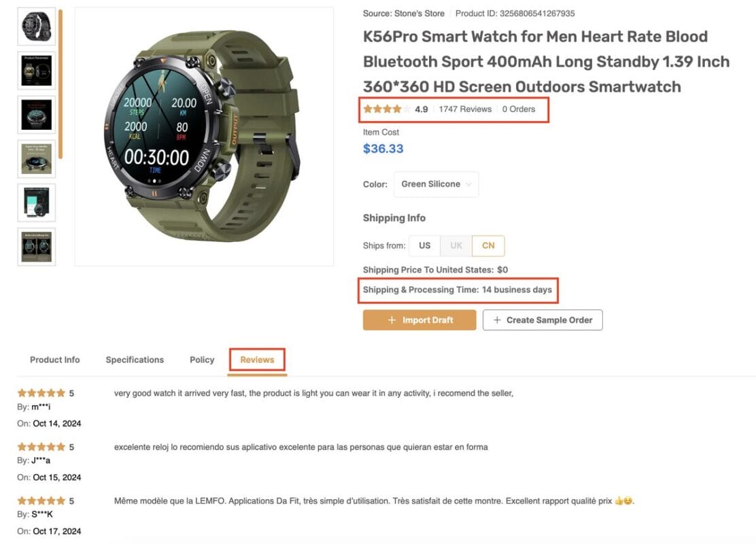Open the Color dropdown showing Green Silicone
Image resolution: width=756 pixels, height=544 pixels.
pos(436,184)
